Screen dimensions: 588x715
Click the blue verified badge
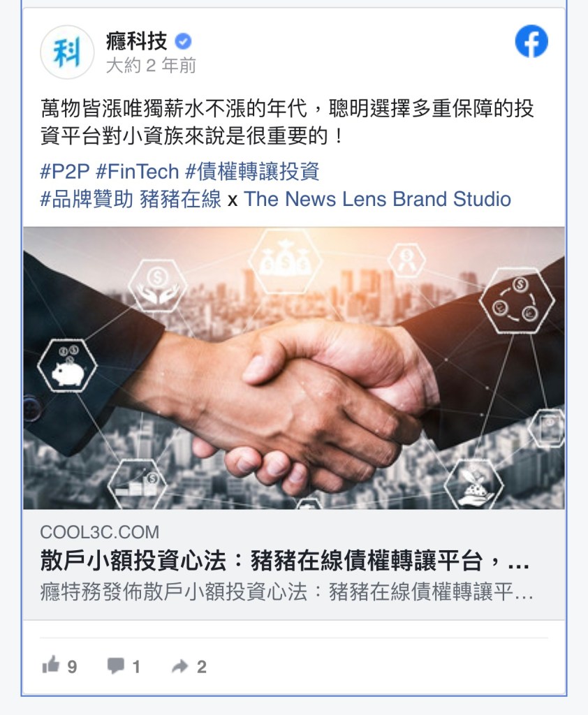(x=184, y=41)
